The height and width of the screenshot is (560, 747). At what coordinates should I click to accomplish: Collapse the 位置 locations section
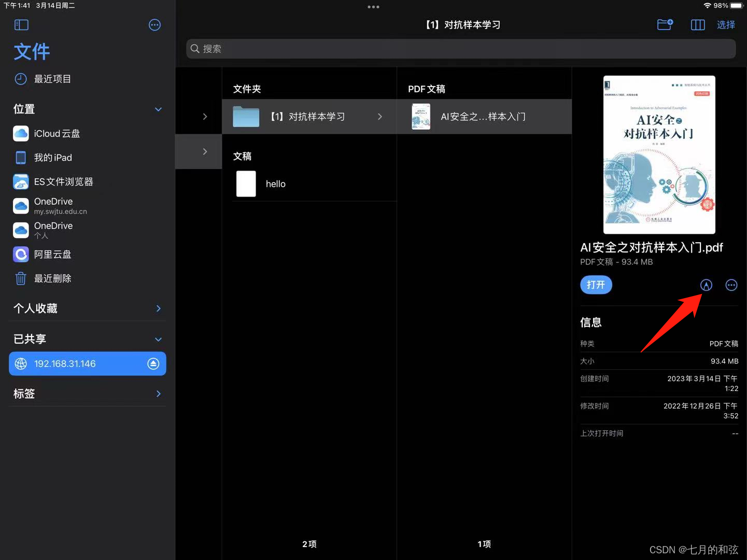pyautogui.click(x=158, y=109)
